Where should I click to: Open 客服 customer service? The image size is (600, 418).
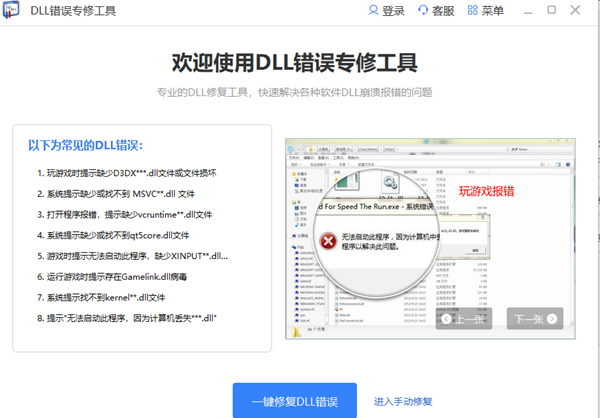(436, 10)
